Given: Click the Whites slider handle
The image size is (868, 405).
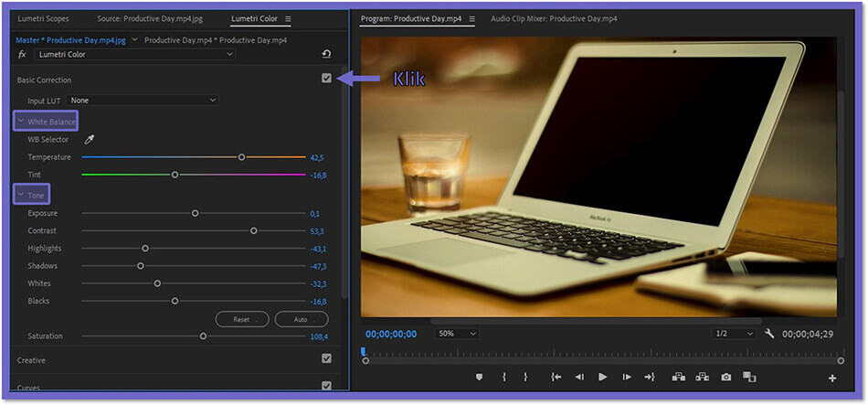Looking at the screenshot, I should click(157, 283).
